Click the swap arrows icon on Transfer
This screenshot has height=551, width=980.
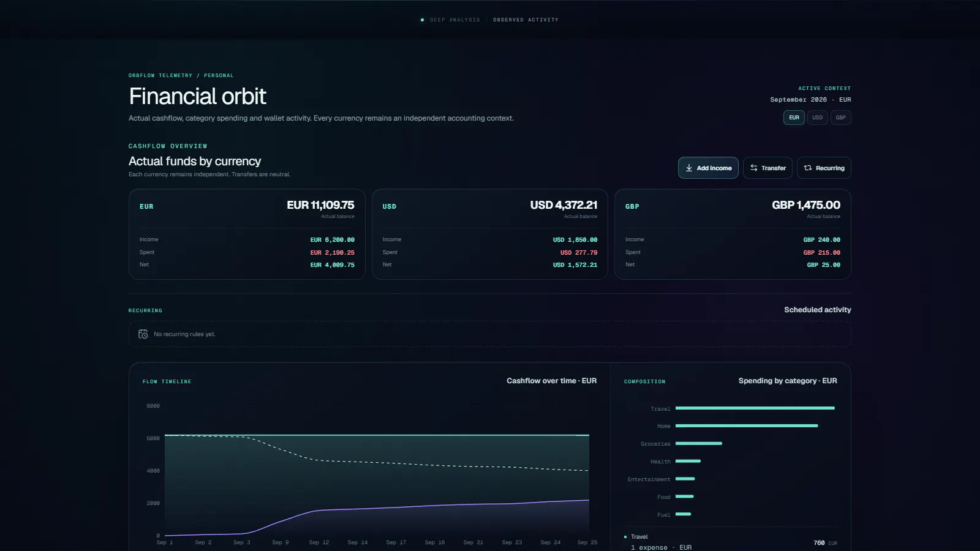point(754,168)
